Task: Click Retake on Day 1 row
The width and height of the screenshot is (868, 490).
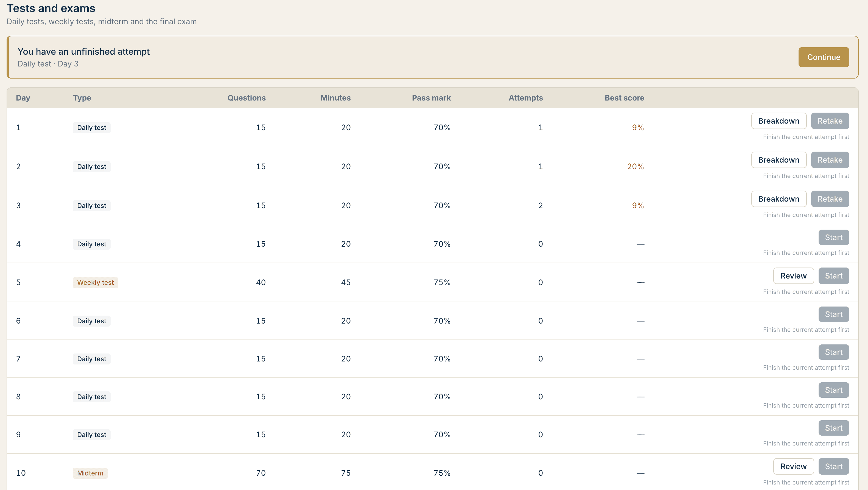Action: tap(830, 121)
